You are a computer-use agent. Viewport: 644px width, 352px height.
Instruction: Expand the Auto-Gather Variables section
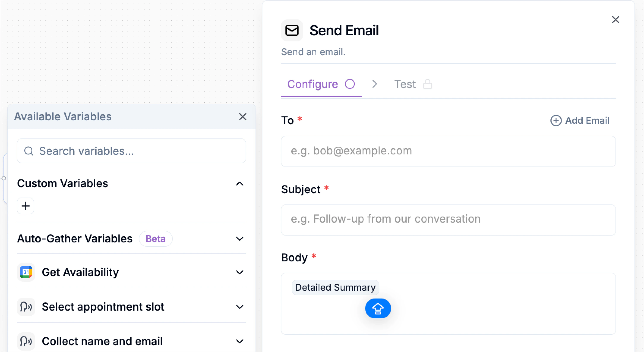point(240,239)
